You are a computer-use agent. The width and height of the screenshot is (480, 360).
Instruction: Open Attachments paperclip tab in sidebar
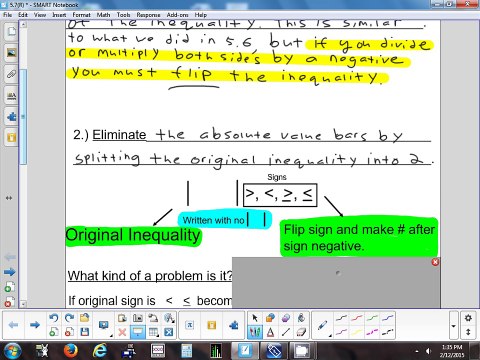(x=11, y=74)
